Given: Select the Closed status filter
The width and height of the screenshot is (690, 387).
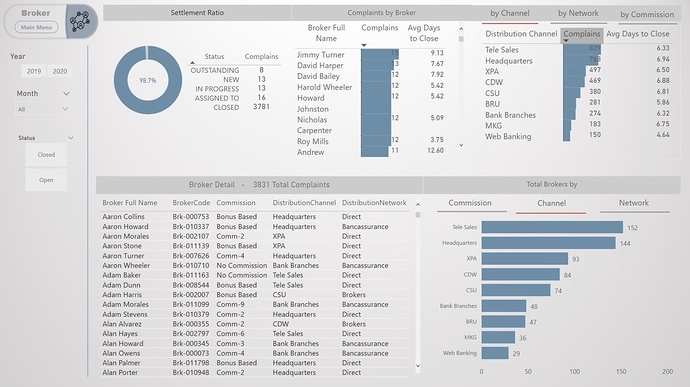Looking at the screenshot, I should coord(46,155).
